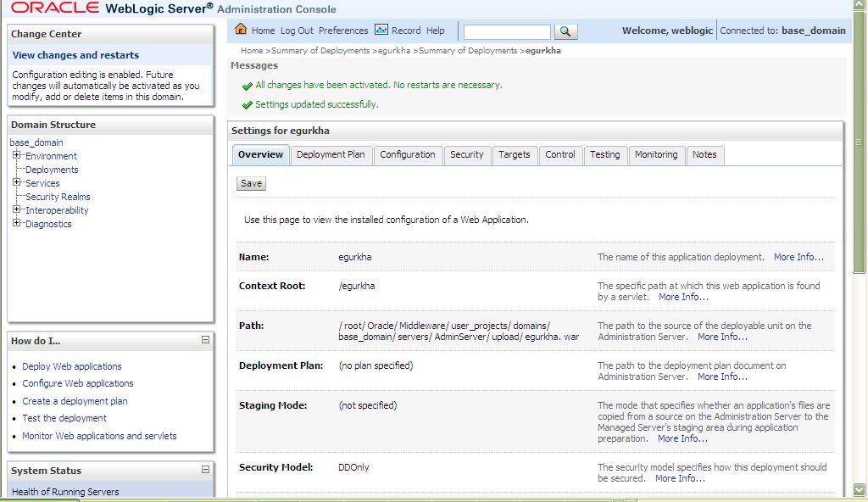Viewport: 868px width, 502px height.
Task: Open the Testing tab
Action: 604,154
